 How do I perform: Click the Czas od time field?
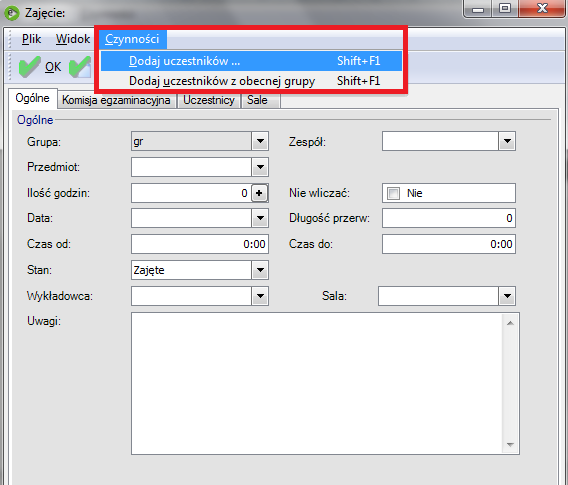click(x=200, y=244)
